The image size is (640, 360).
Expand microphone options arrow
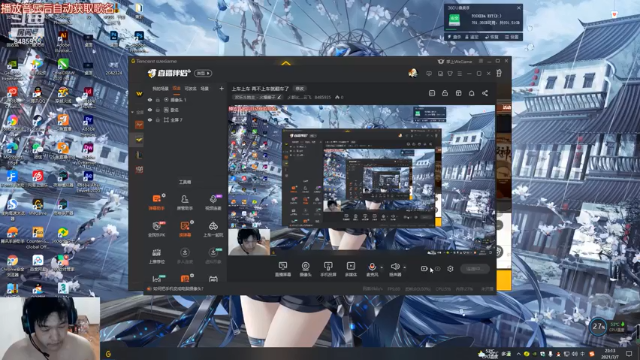tap(382, 268)
